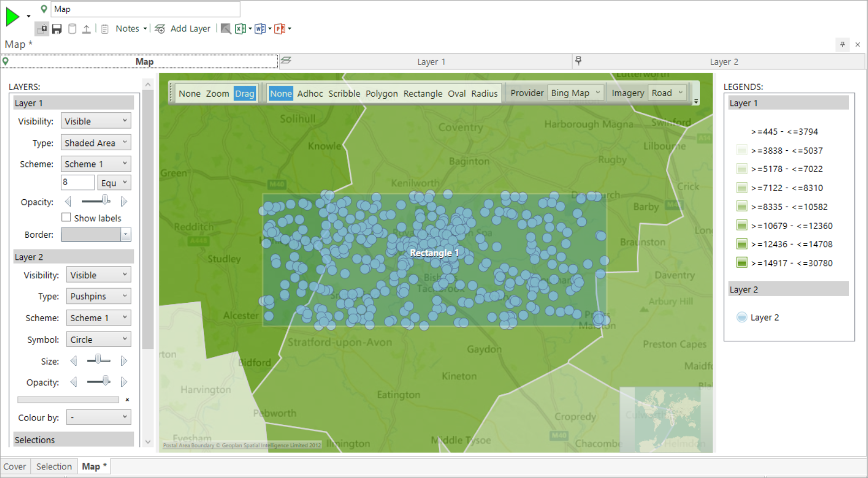Click the floppy disk save icon

pos(56,29)
